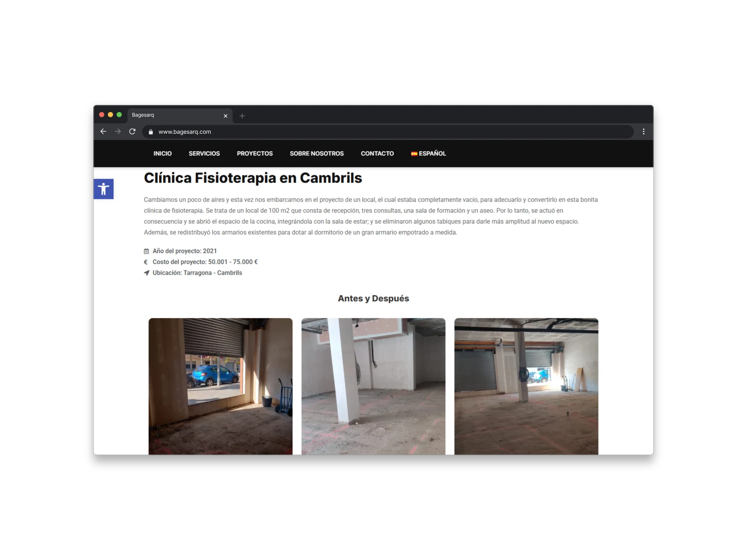
Task: Go forward in browser history
Action: click(118, 131)
